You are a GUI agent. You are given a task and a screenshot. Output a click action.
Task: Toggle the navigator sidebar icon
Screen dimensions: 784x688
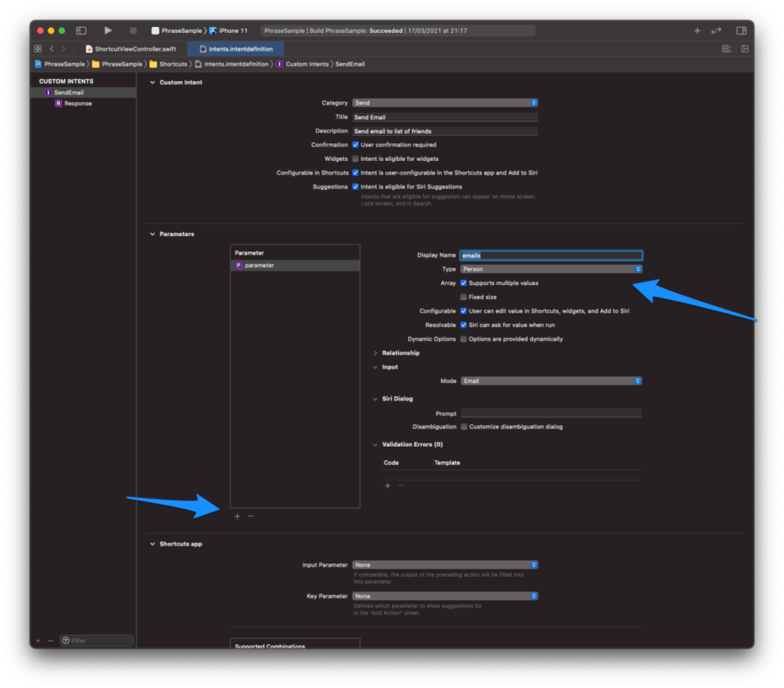point(81,31)
